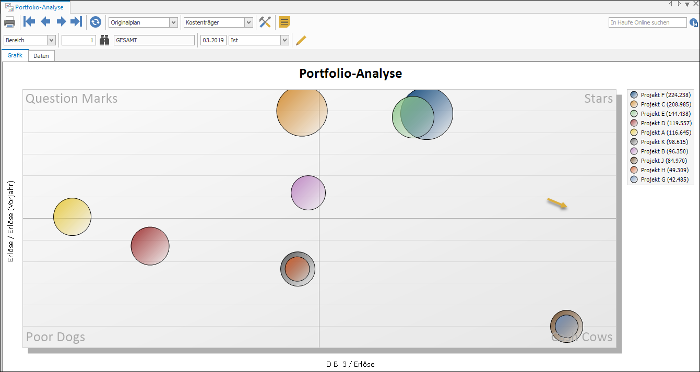The width and height of the screenshot is (700, 372).
Task: Select legend entry Projekt J (84.970)
Action: [660, 160]
